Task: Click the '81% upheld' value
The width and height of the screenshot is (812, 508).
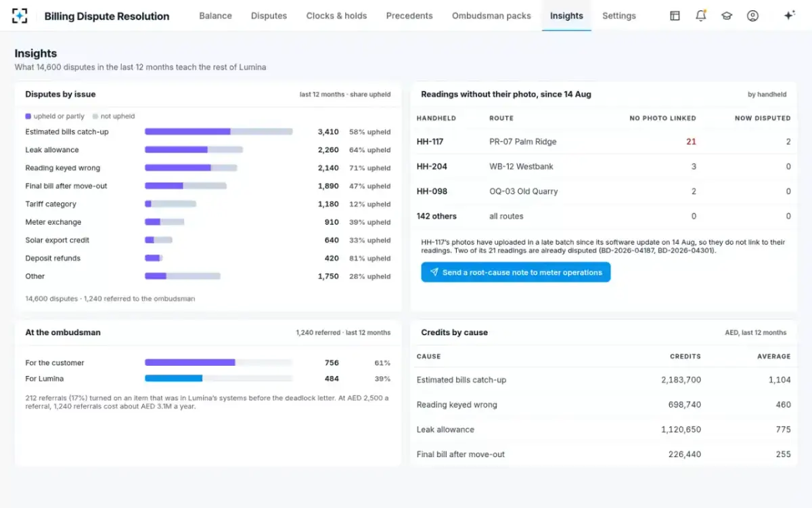Action: [369, 258]
